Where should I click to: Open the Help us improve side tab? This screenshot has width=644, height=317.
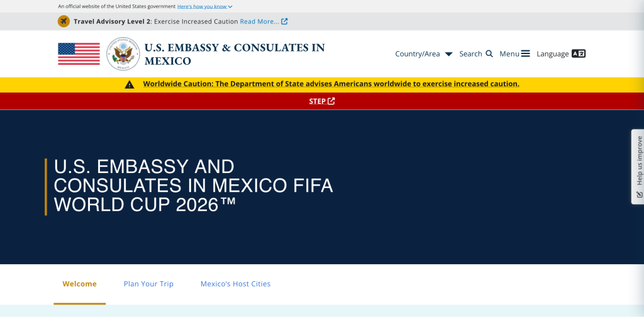638,167
